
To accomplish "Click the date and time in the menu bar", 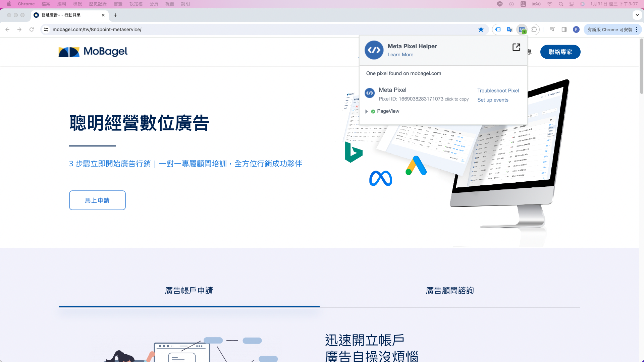I will click(614, 4).
